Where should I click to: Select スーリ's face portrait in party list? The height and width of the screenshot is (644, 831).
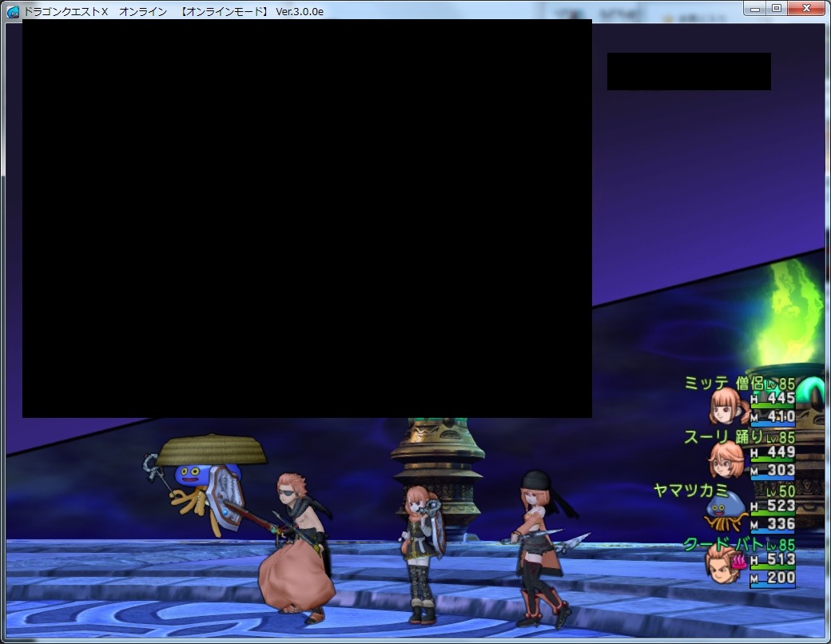click(726, 460)
